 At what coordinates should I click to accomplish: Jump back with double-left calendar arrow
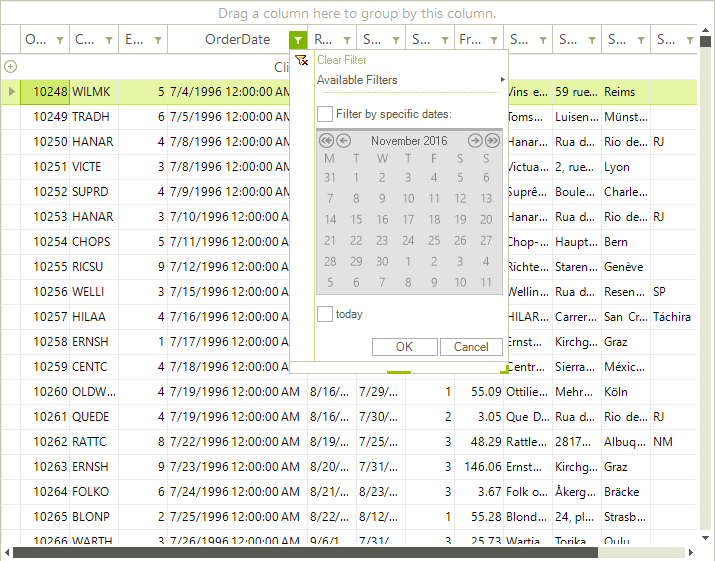tap(327, 141)
